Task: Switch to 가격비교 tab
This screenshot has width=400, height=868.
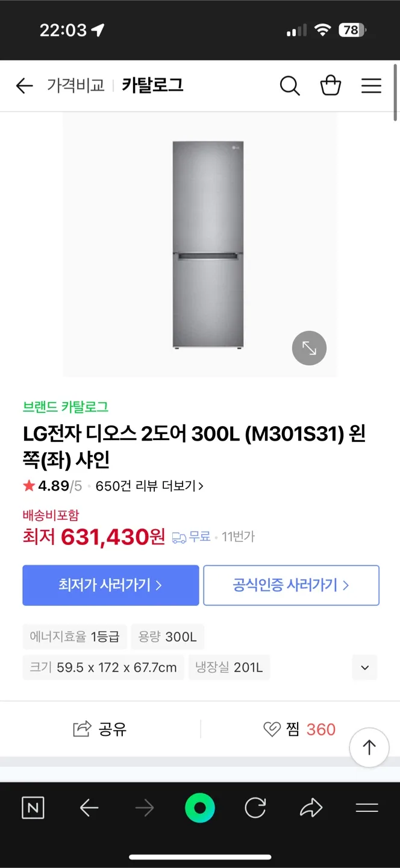Action: [76, 86]
